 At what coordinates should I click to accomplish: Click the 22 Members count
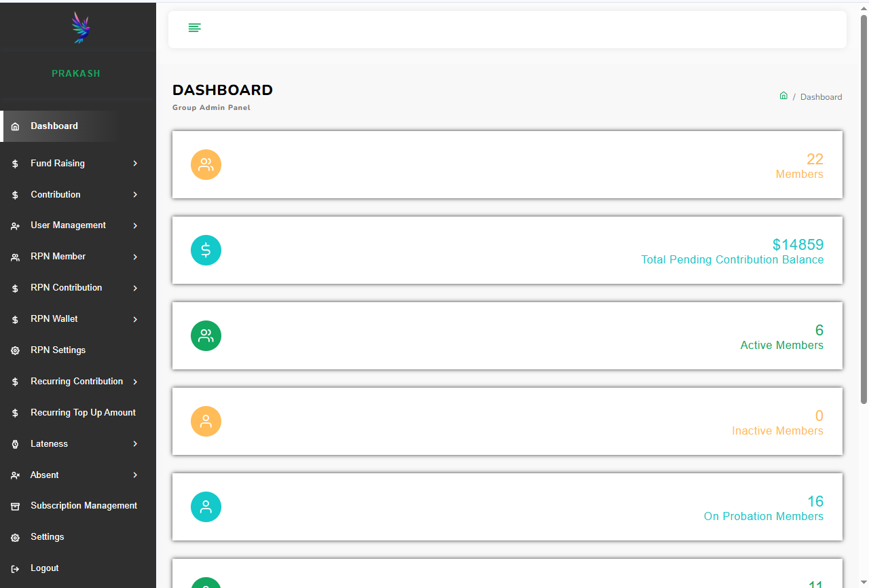(x=815, y=159)
